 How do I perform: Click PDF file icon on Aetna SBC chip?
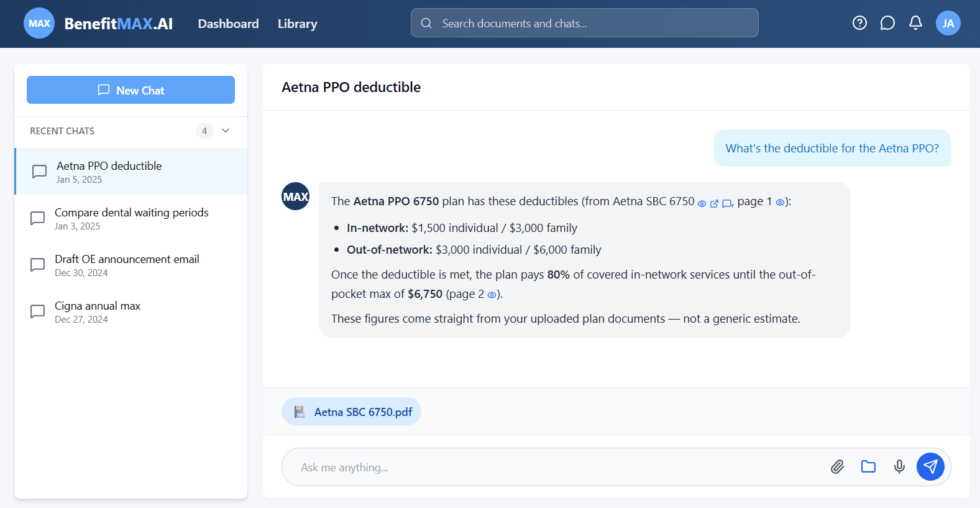click(300, 412)
